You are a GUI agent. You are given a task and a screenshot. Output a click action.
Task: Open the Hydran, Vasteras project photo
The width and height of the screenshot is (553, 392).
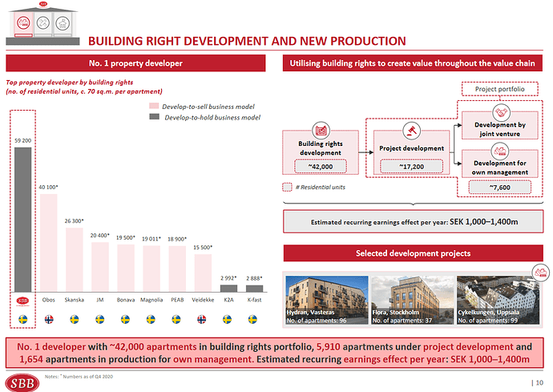click(x=326, y=301)
